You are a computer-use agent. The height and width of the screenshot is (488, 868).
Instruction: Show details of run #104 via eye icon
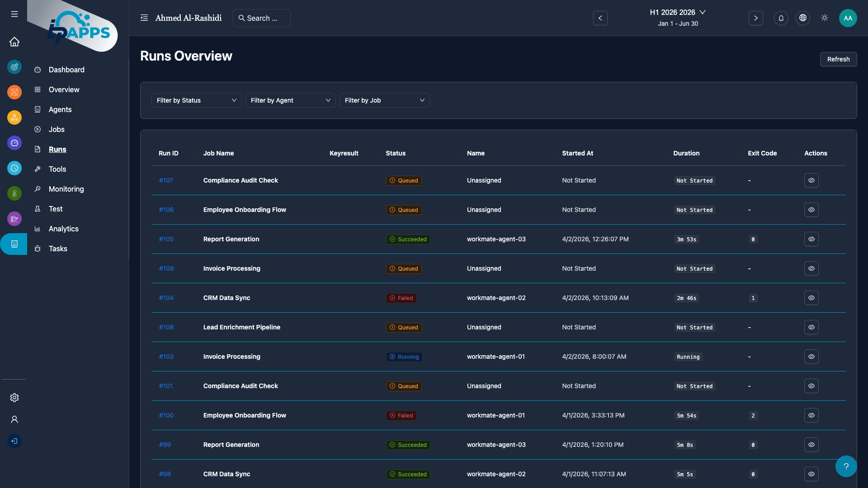point(811,298)
